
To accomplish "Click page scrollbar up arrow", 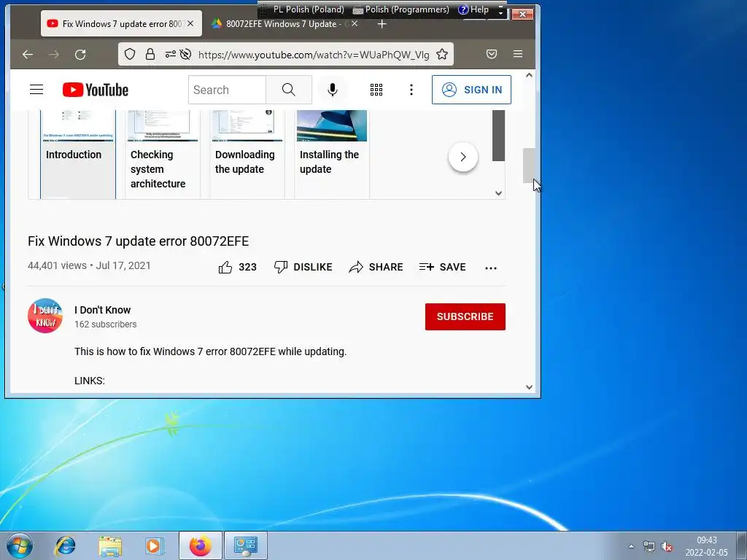I will [529, 75].
